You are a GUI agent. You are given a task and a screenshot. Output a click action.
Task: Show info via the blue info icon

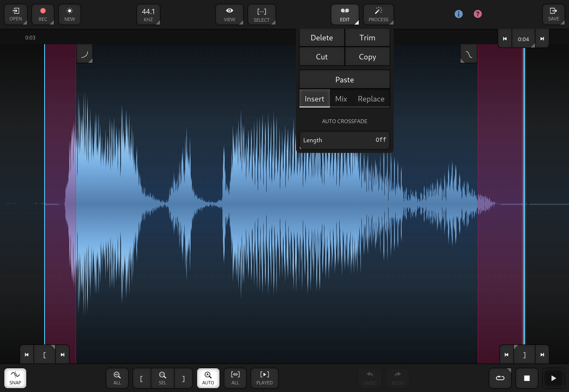459,14
